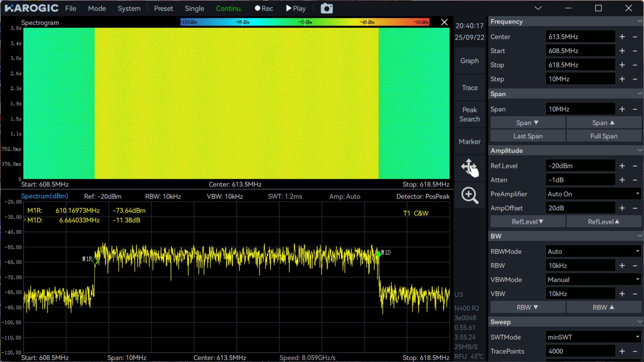Decrease Ref.Level with minus button
This screenshot has height=362, width=644.
click(x=635, y=166)
